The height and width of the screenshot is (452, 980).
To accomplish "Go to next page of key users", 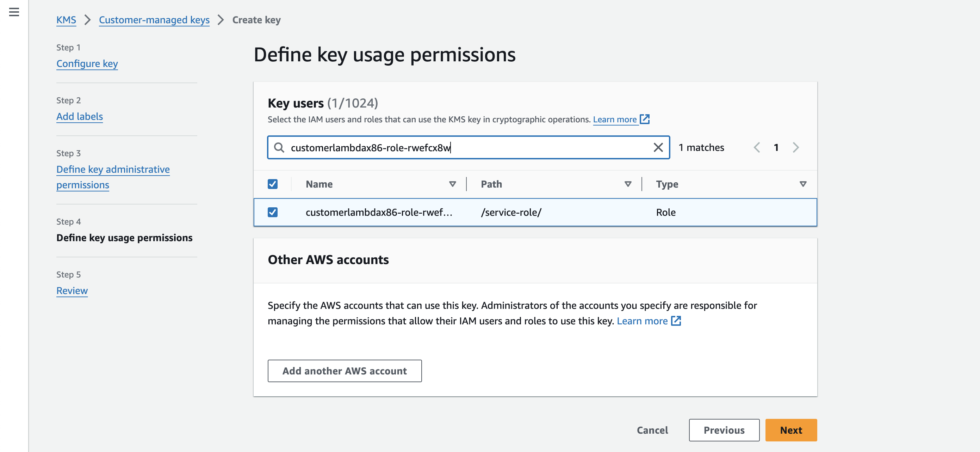I will click(795, 147).
